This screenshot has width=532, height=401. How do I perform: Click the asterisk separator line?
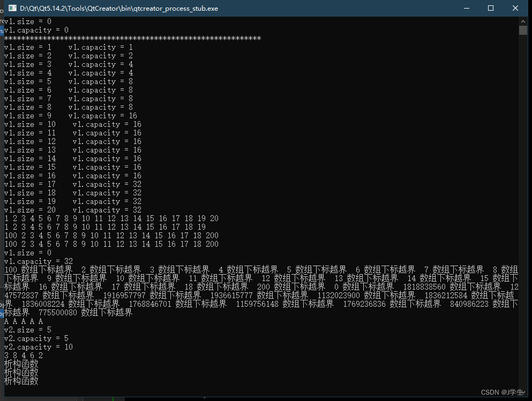tap(133, 39)
